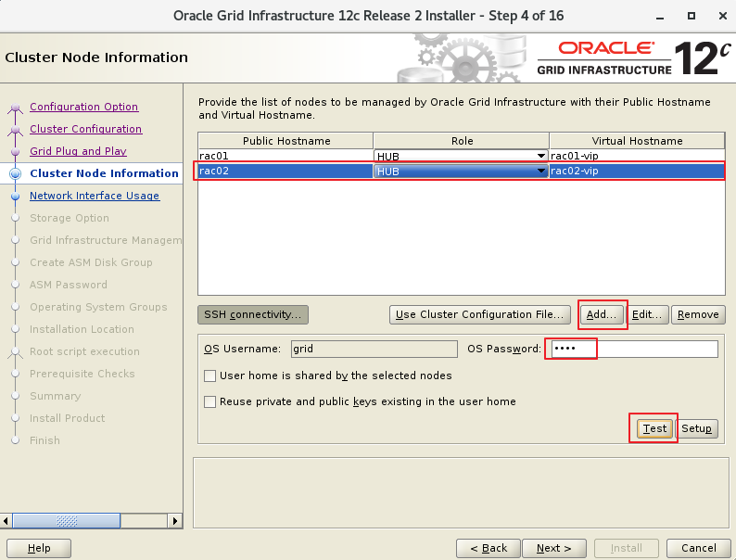Click the rac01-vip virtual hostname cell
This screenshot has height=560, width=736.
637,156
